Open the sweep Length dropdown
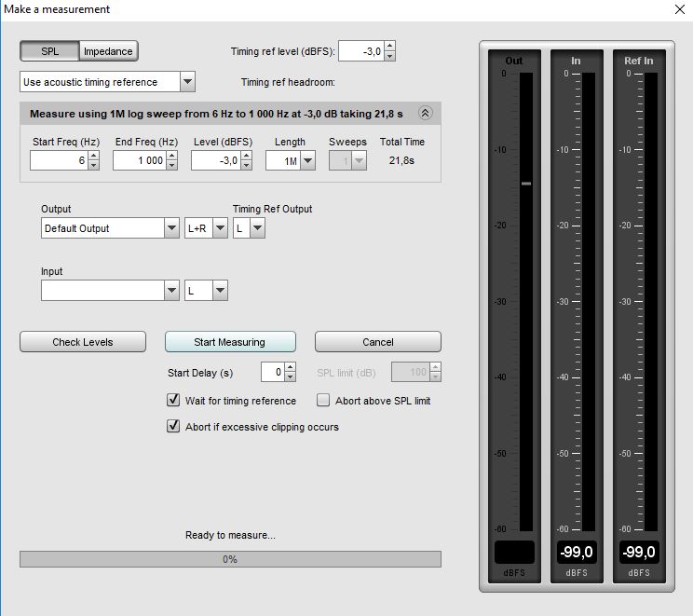 pos(307,160)
